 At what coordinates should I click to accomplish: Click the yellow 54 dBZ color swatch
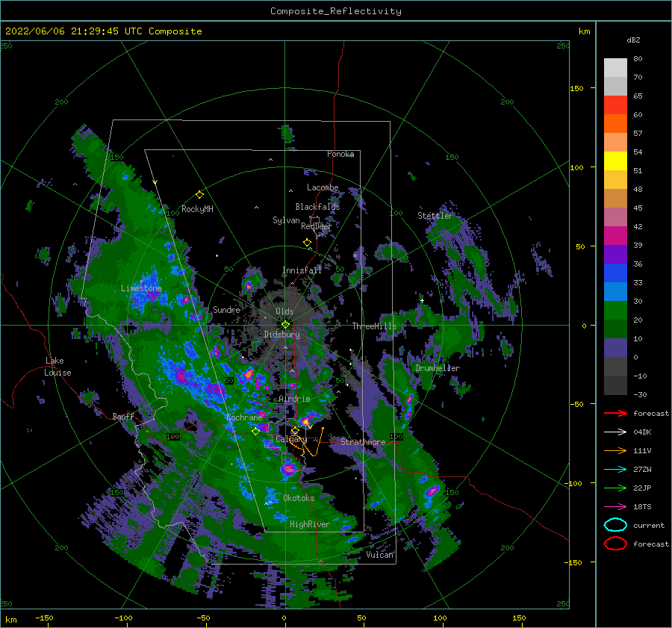coord(615,161)
